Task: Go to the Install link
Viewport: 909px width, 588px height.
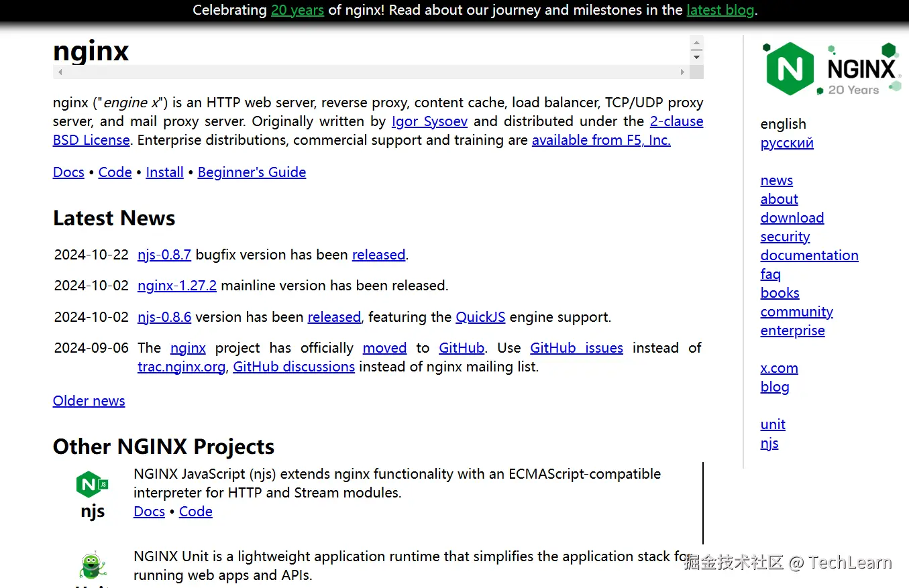Action: (164, 172)
